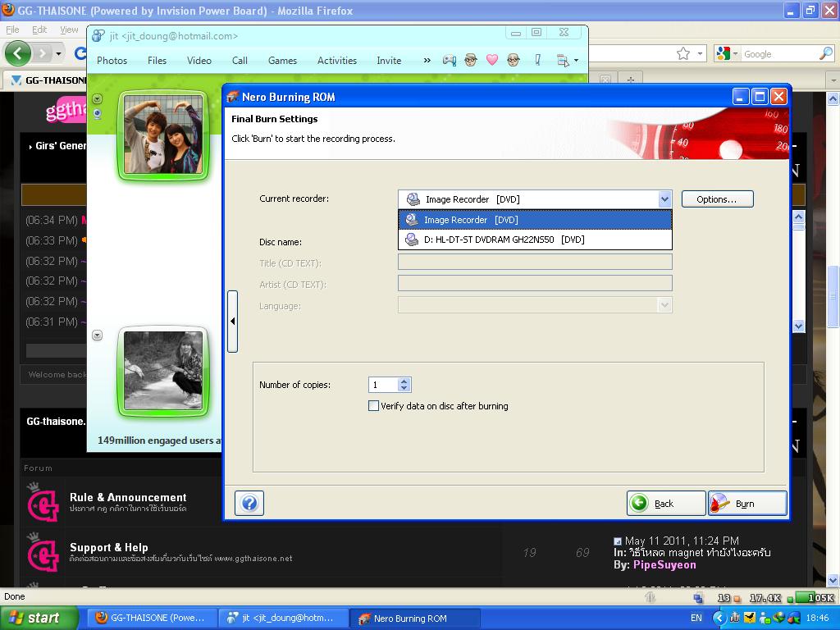The height and width of the screenshot is (630, 840).
Task: Click the Burn button in Nero
Action: [747, 504]
